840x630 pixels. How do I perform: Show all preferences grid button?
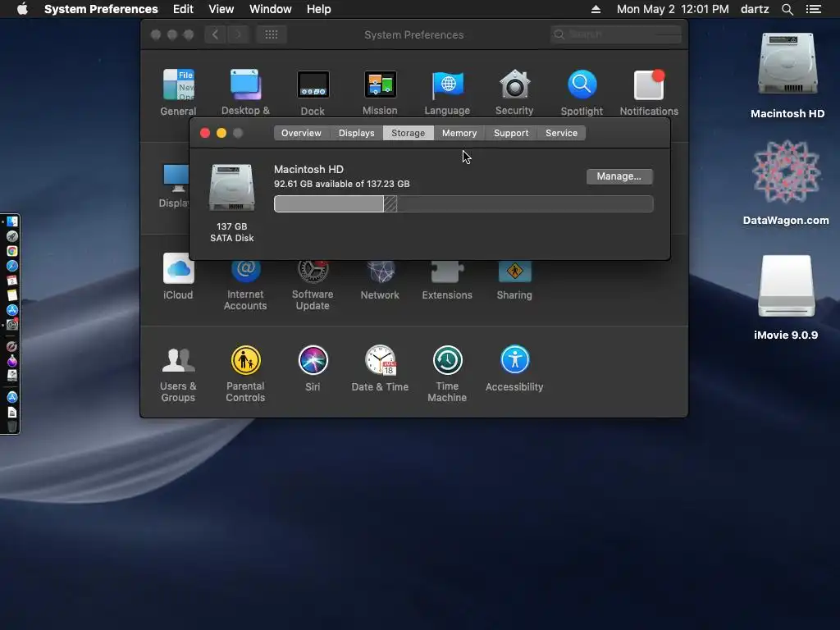(271, 34)
